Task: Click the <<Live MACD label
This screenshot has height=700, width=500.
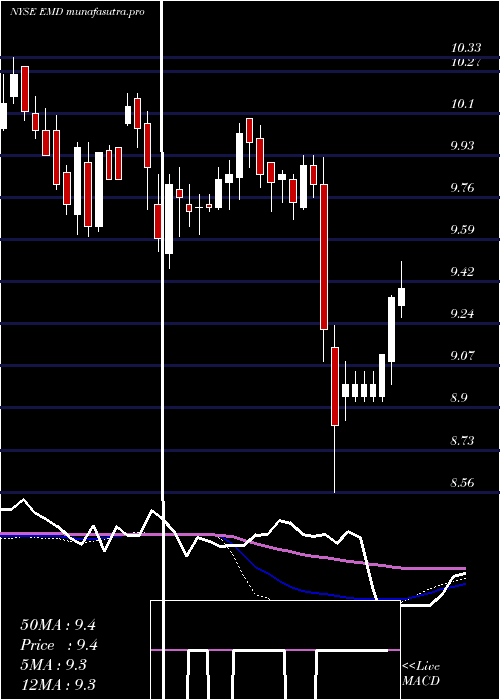Action: [421, 674]
